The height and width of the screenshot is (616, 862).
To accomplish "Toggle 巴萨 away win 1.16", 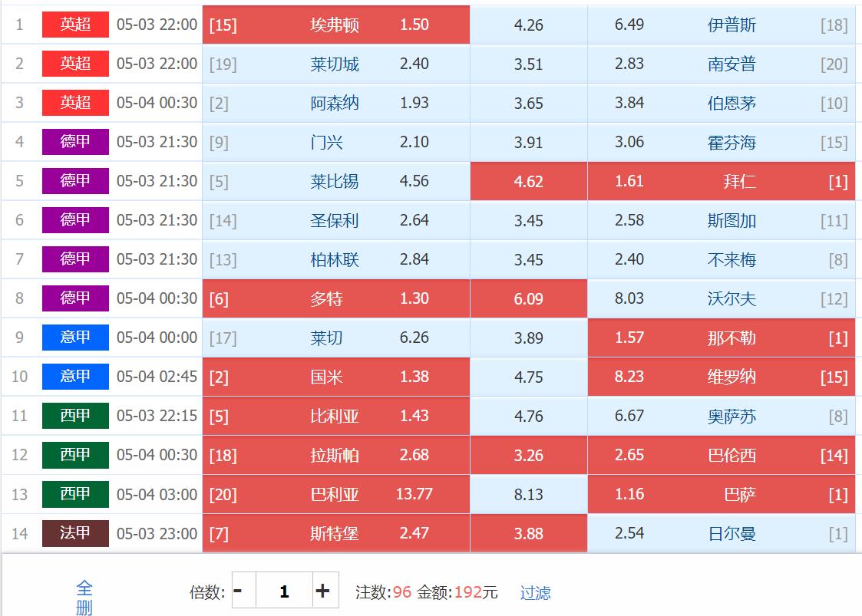I will coord(721,494).
